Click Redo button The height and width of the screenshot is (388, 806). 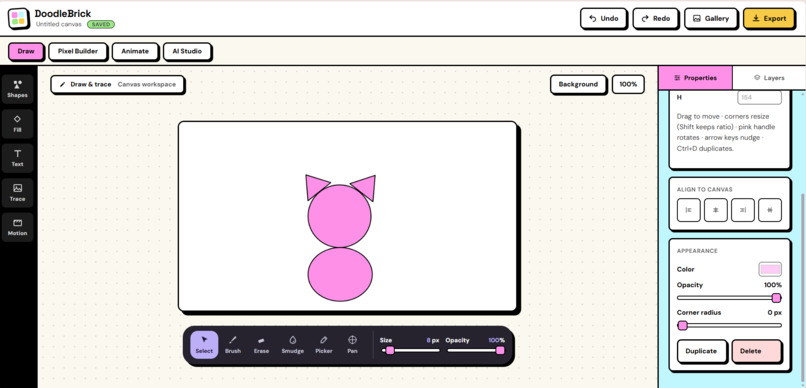tap(655, 19)
